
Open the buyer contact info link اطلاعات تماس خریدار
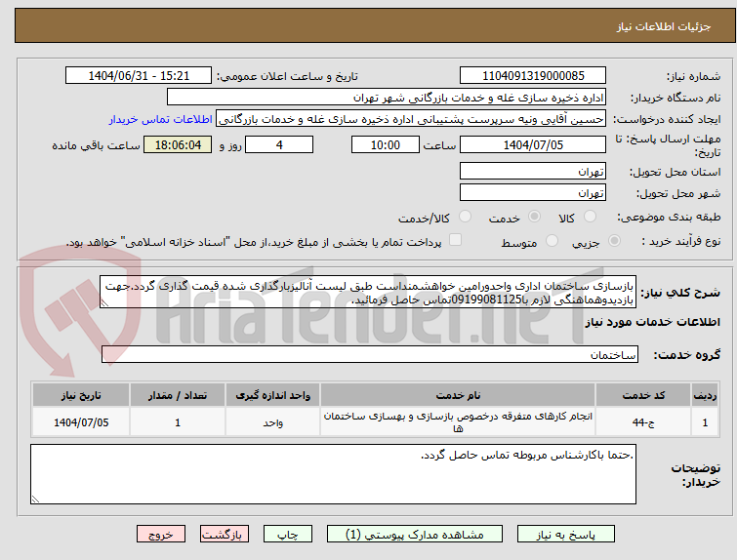click(x=161, y=120)
